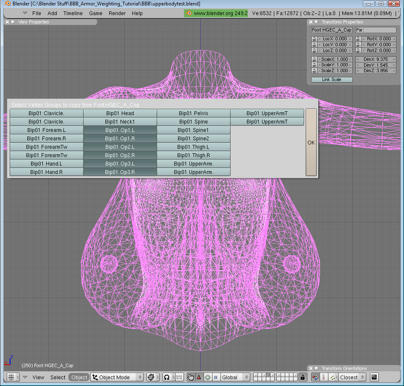
Task: Open the Add menu
Action: [x=52, y=13]
